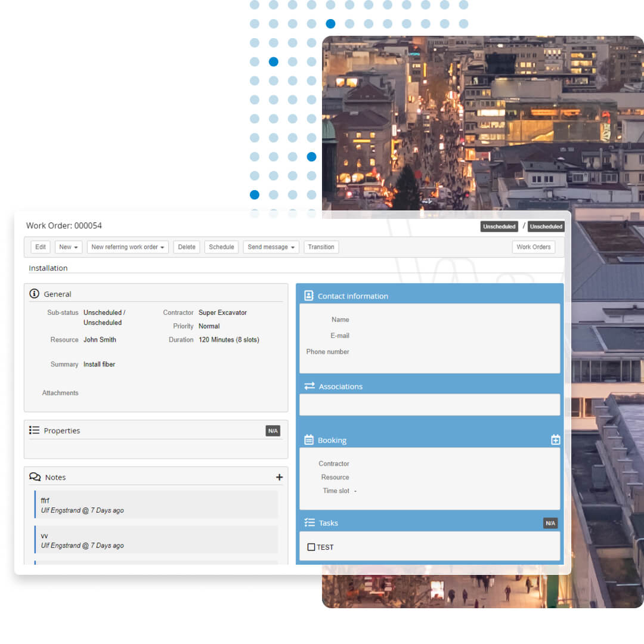Go back to Work Orders list
This screenshot has height=644, width=644.
pos(533,247)
